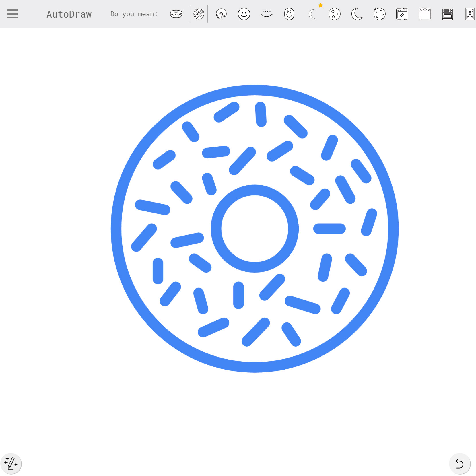
Task: Click the AutoDraw title
Action: [69, 14]
